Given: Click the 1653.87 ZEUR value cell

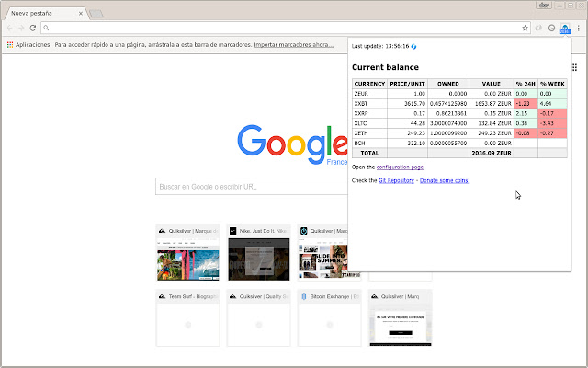Looking at the screenshot, I should (x=492, y=104).
